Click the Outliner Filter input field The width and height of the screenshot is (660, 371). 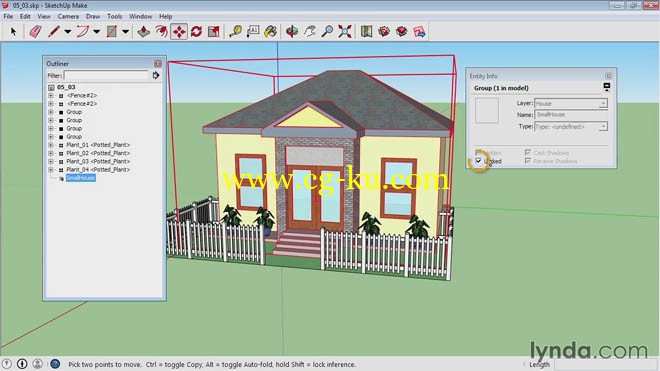click(x=106, y=75)
